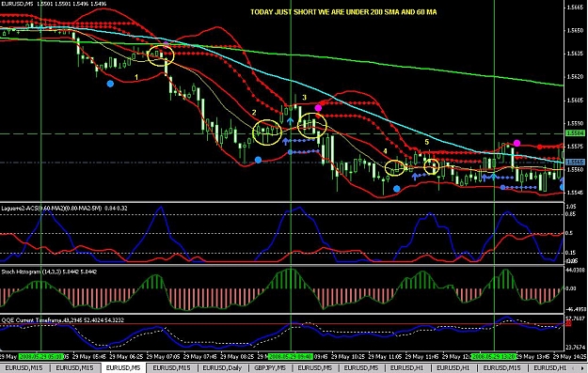Click the 29 May 06:25 time axis label
This screenshot has width=588, height=373.
(x=126, y=356)
